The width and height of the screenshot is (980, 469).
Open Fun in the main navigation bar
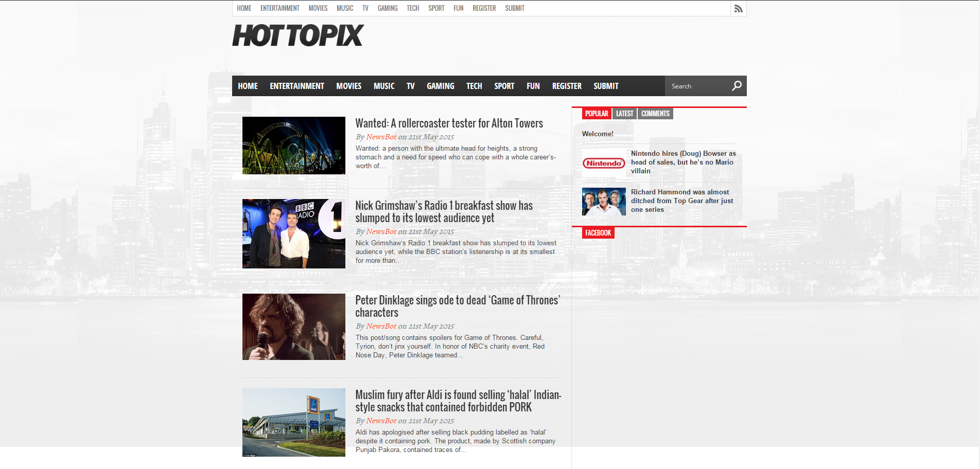[533, 86]
